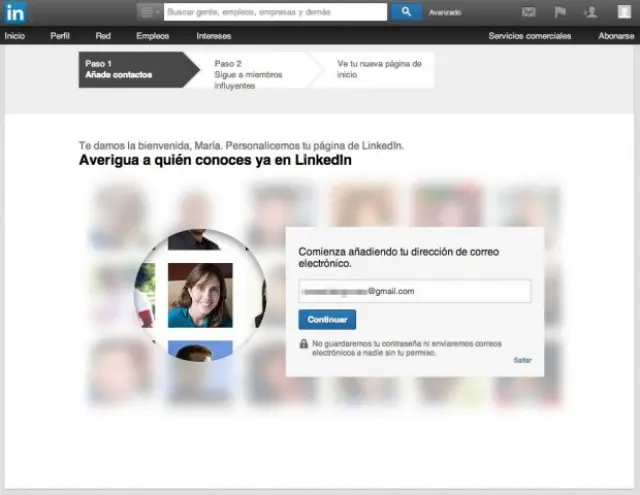640x495 pixels.
Task: Click the Saltar skip link
Action: pos(523,359)
